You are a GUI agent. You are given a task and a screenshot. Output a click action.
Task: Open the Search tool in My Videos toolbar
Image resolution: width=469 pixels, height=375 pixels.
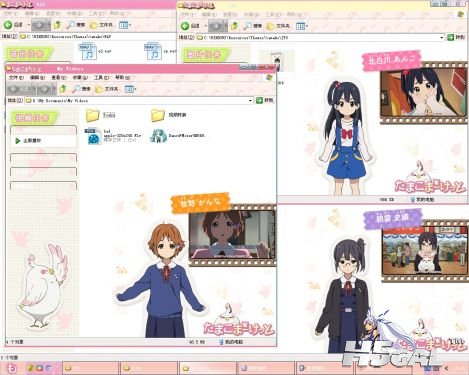(82, 89)
